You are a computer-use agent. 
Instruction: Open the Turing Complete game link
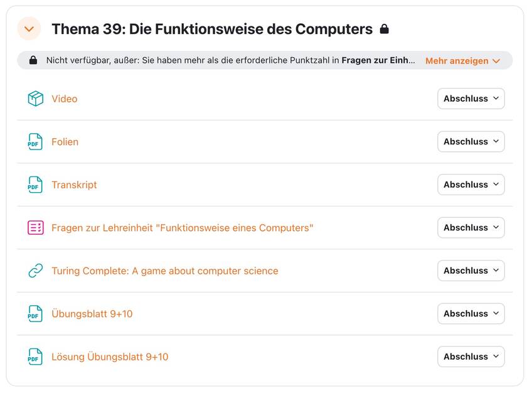(165, 271)
